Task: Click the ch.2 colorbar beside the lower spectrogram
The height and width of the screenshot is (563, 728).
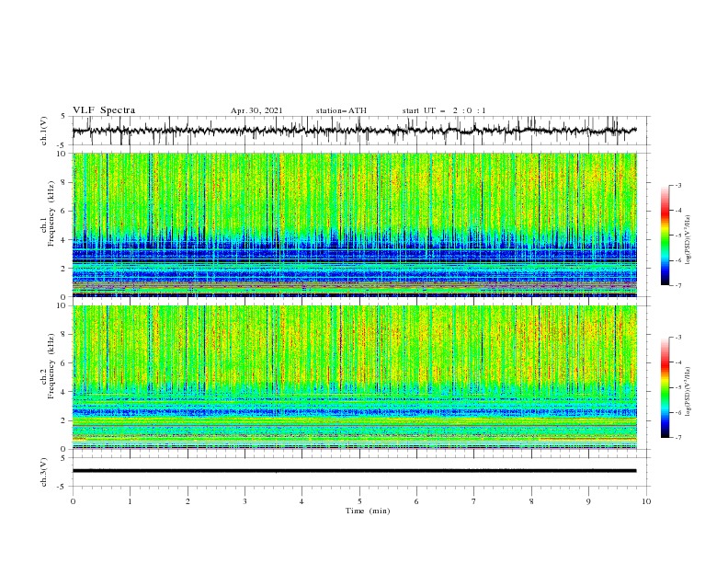Action: tap(665, 387)
